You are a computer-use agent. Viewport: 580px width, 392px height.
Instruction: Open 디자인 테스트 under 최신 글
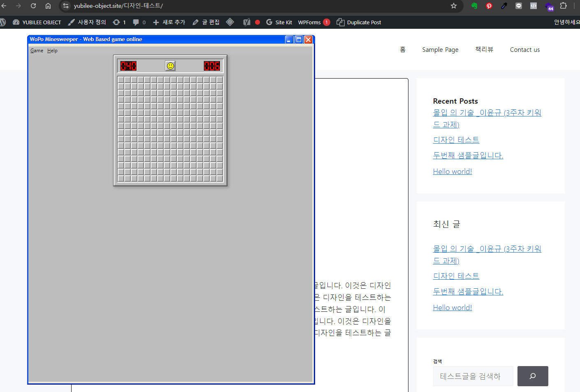point(456,276)
